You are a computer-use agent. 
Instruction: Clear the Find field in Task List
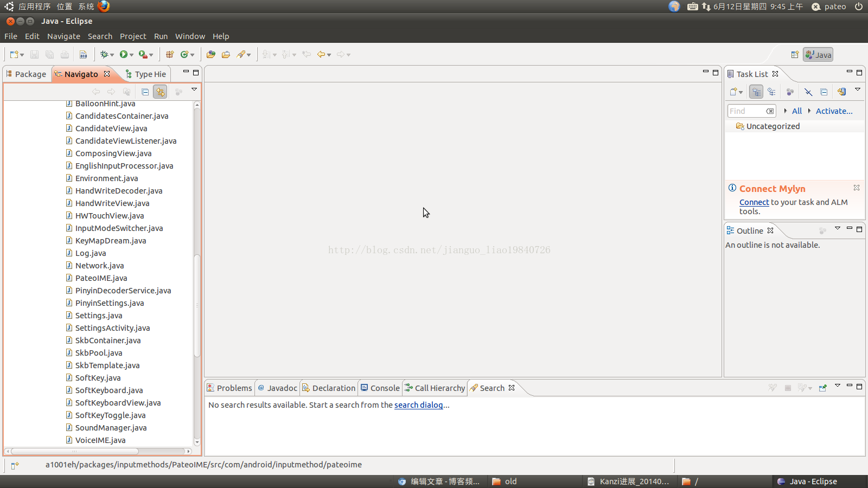pyautogui.click(x=770, y=111)
